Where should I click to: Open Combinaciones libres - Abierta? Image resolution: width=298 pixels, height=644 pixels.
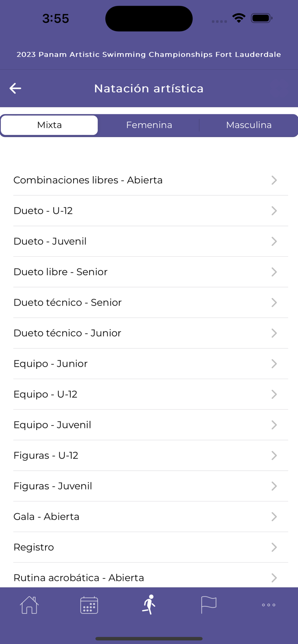[x=88, y=180]
